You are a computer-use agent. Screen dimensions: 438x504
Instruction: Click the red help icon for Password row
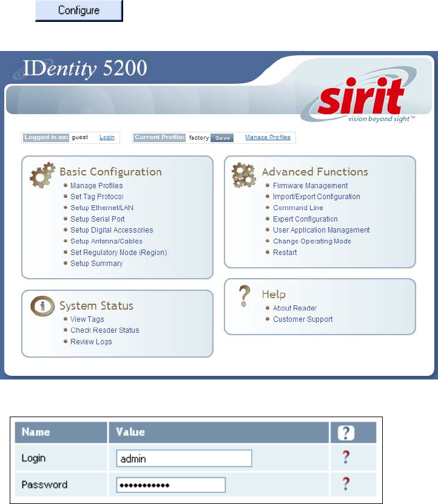pos(346,484)
